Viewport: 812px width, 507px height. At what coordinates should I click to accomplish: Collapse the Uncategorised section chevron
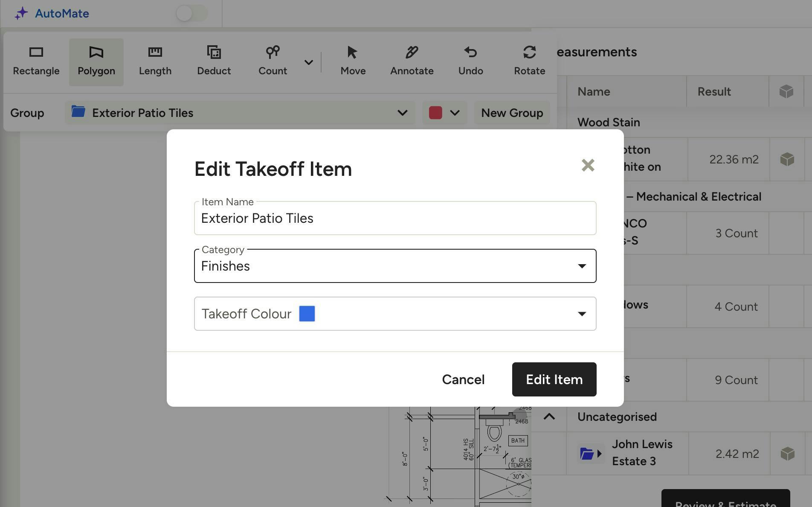pos(549,417)
